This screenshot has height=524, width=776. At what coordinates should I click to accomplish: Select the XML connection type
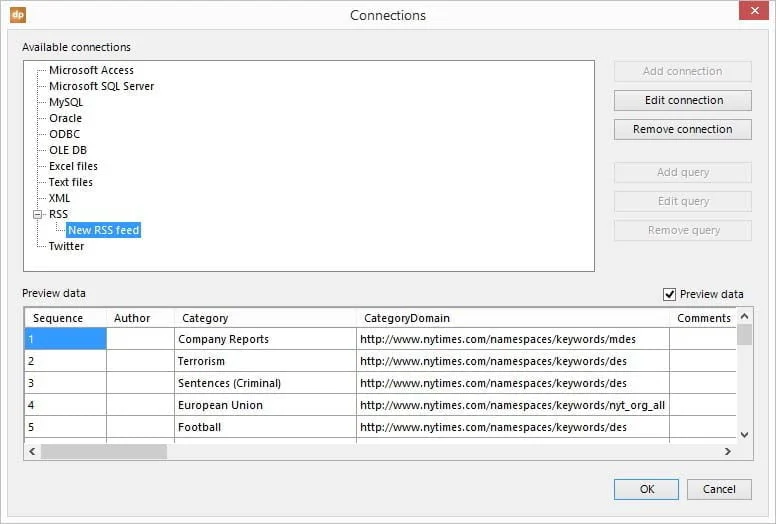click(x=59, y=198)
